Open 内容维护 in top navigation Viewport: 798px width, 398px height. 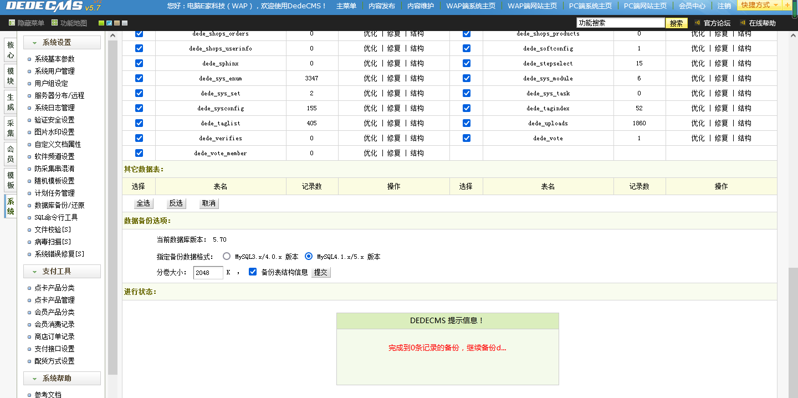(x=421, y=6)
